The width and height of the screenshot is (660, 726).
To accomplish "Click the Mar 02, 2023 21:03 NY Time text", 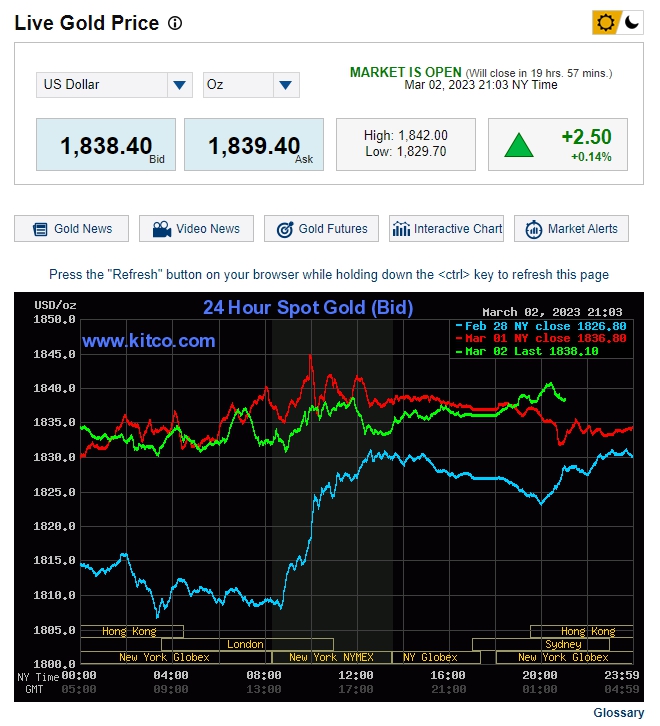I will 481,85.
